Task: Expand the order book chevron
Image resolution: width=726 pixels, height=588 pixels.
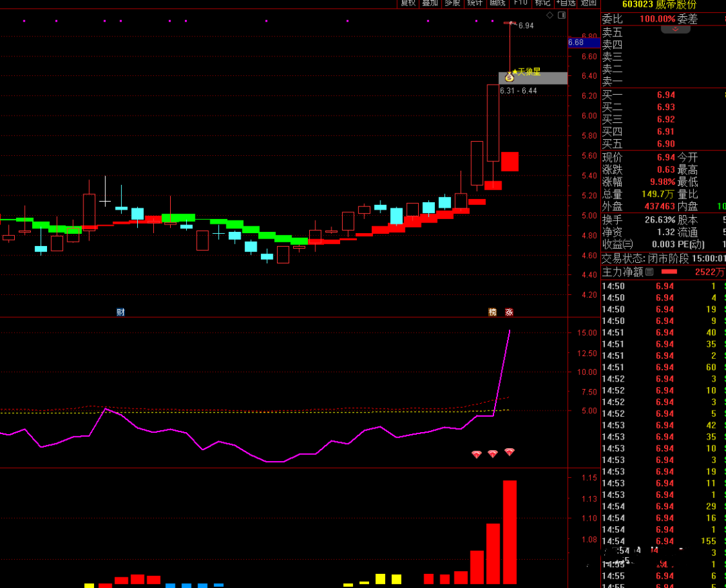Action: point(675,30)
